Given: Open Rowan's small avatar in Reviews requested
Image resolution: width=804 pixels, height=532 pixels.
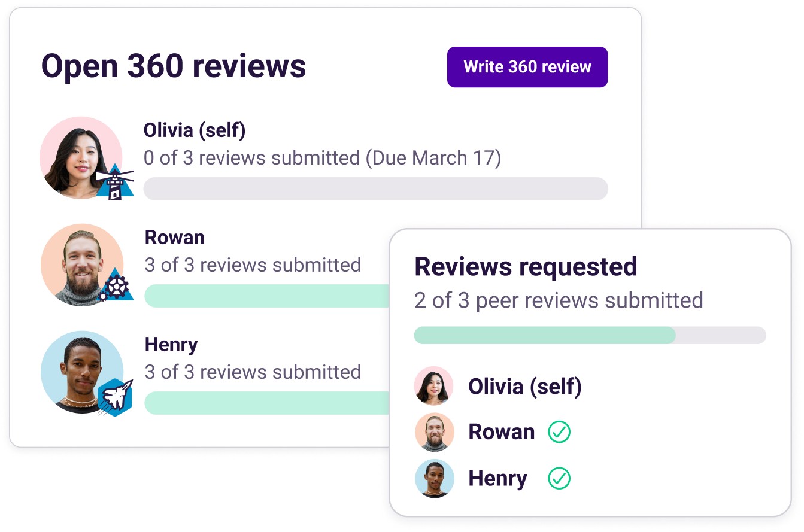Looking at the screenshot, I should pyautogui.click(x=434, y=431).
